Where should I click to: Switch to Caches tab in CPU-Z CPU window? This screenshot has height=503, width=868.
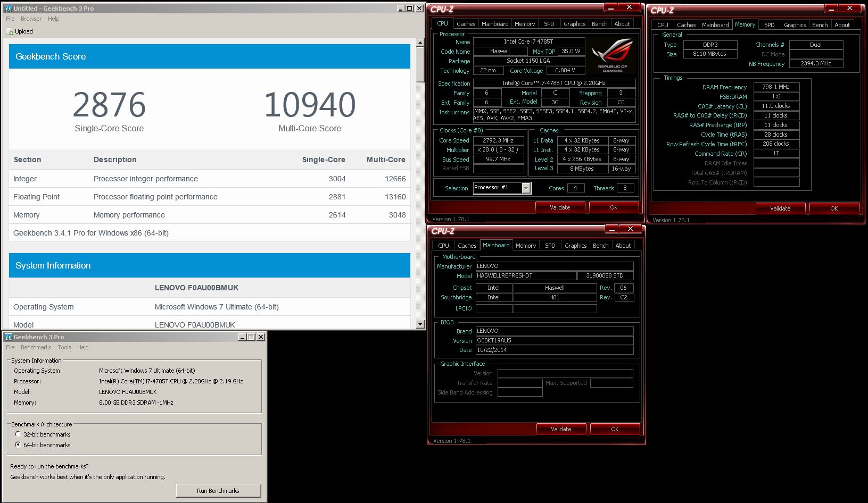coord(466,24)
